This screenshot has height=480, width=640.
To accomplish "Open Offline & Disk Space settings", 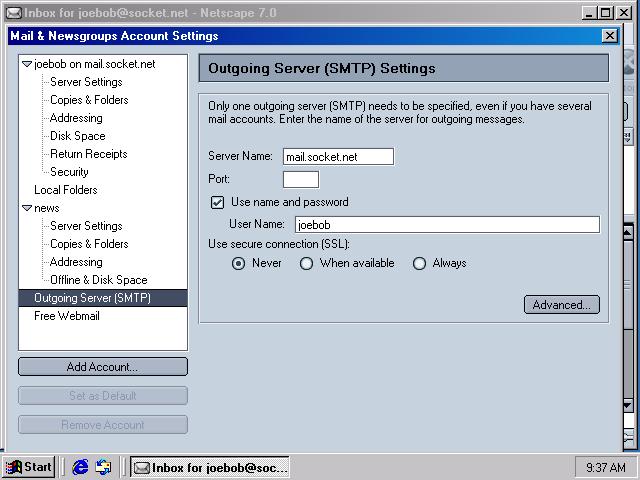I will 98,280.
